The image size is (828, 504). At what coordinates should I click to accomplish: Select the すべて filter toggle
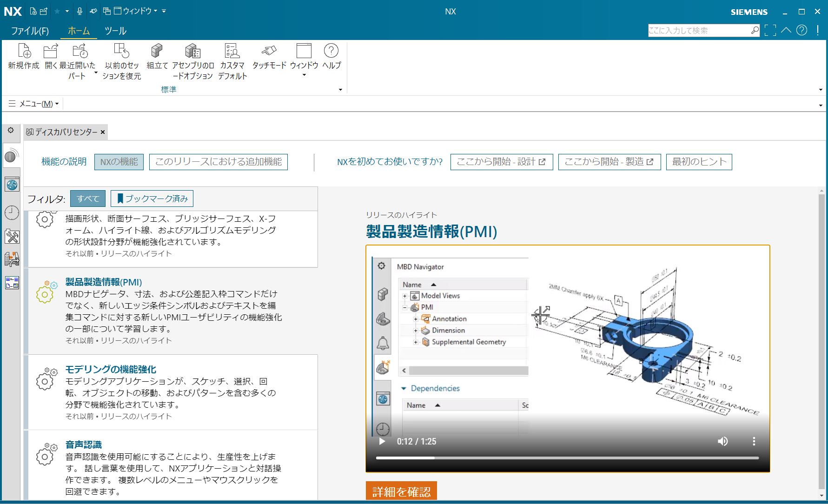[88, 199]
